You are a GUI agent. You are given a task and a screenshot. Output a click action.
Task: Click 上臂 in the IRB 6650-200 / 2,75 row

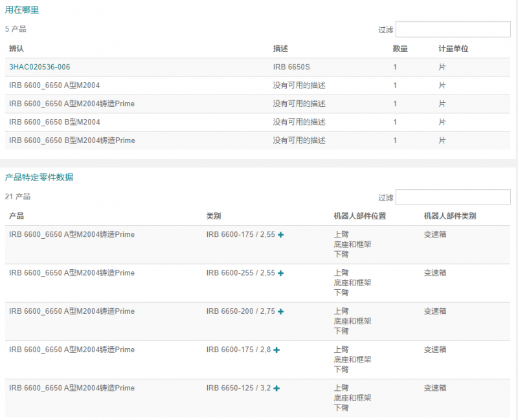click(x=341, y=311)
